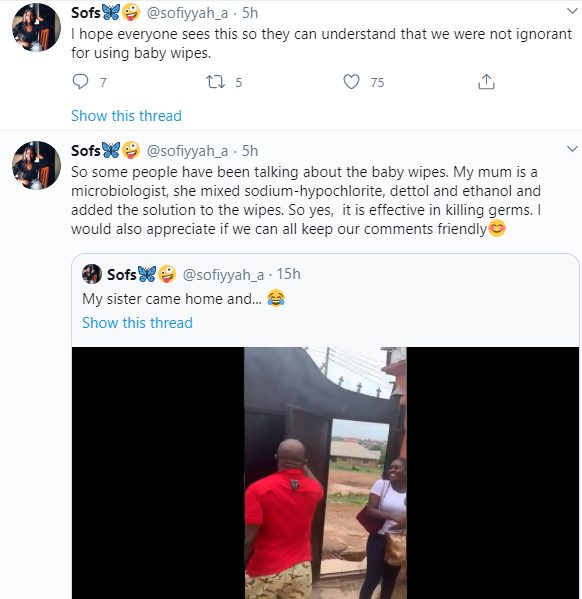Image resolution: width=582 pixels, height=599 pixels.
Task: Click the 5h timestamp on the first tweet
Action: coord(250,13)
